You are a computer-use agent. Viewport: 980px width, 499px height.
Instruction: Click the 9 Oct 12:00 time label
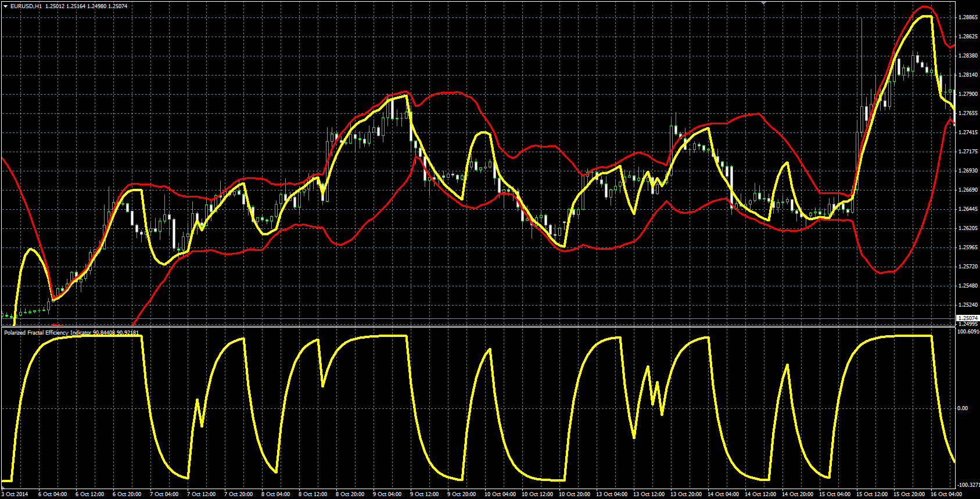click(x=424, y=494)
